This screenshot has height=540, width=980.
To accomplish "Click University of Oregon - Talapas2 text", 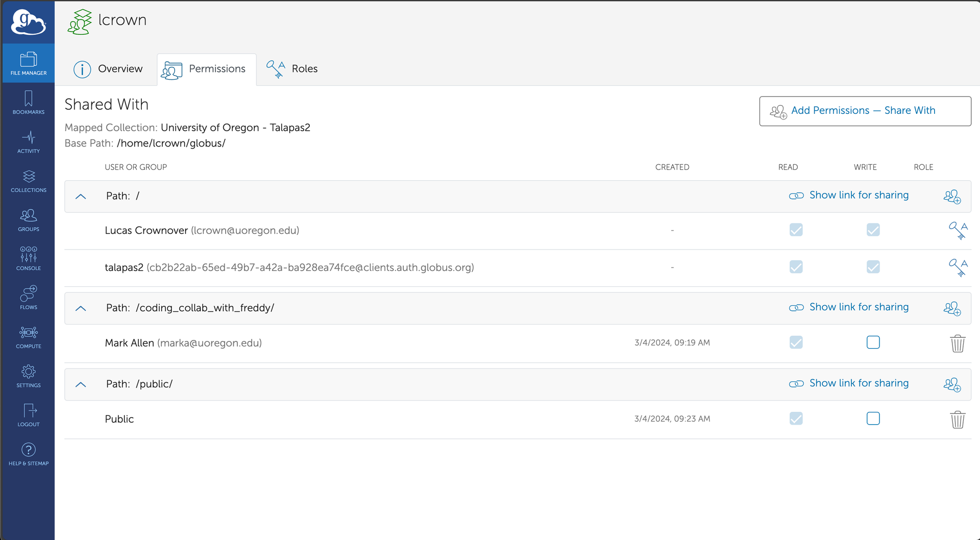I will pos(235,128).
